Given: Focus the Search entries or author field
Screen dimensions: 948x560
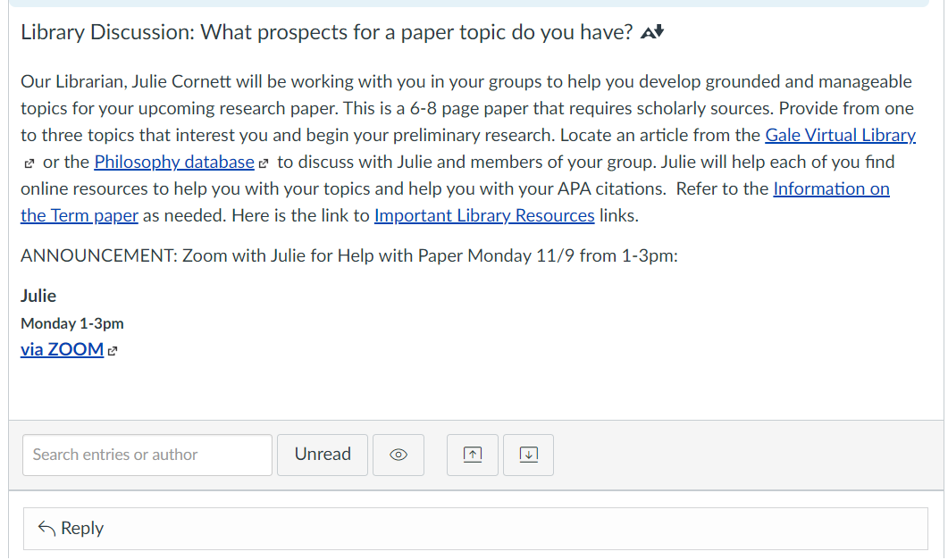Looking at the screenshot, I should pos(147,455).
